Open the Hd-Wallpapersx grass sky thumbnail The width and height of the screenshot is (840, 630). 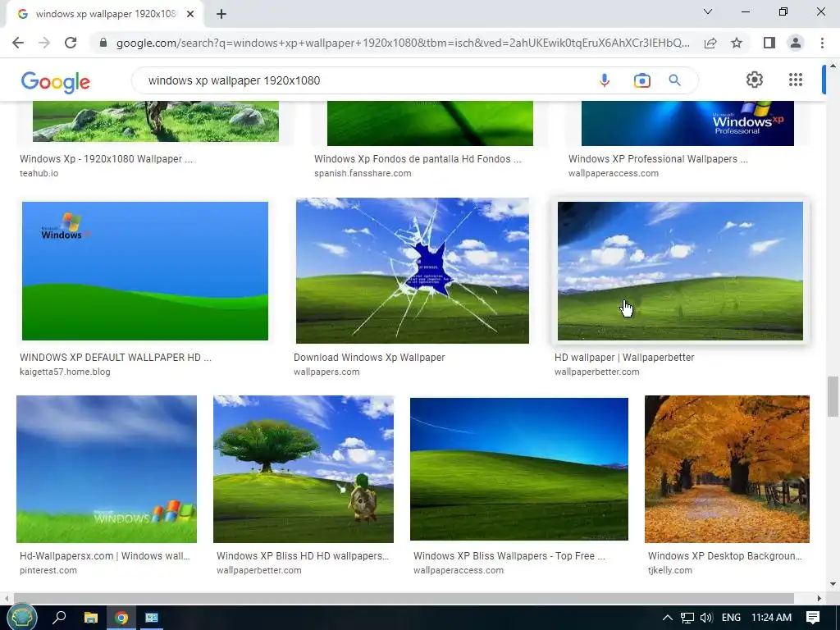(107, 468)
